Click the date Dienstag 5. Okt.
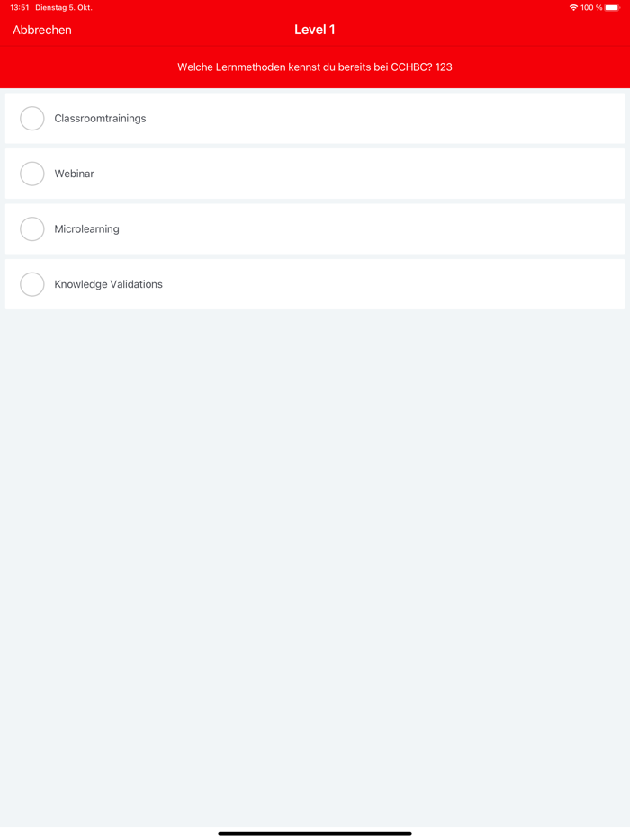The height and width of the screenshot is (840, 630). (x=64, y=8)
